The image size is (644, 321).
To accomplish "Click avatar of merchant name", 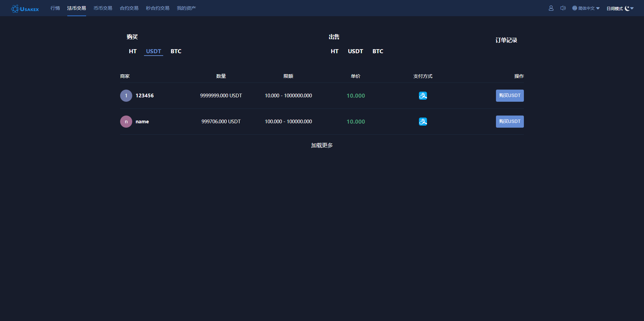I will pyautogui.click(x=126, y=122).
